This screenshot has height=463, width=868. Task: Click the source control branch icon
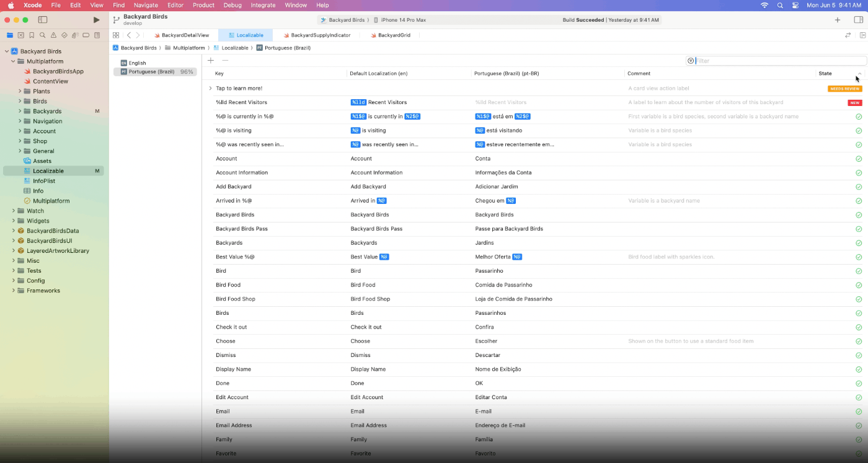point(116,20)
